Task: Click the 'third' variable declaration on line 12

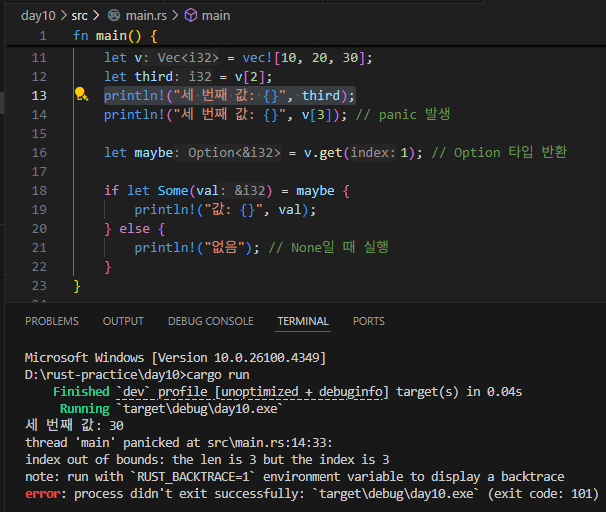Action: coord(153,77)
